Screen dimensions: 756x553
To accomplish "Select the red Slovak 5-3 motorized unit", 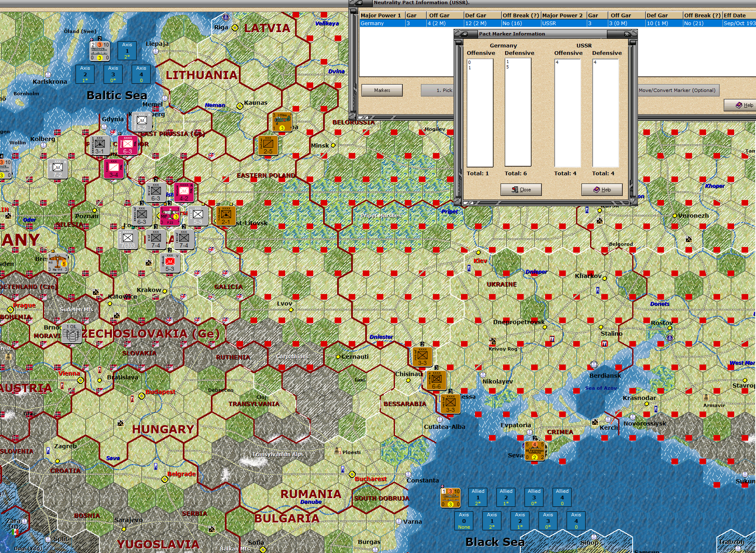I will click(x=170, y=263).
